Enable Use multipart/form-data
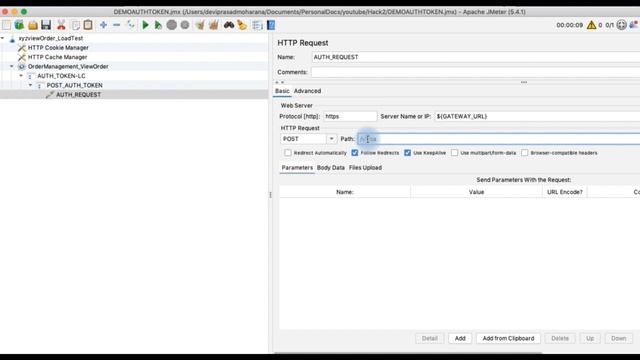Screen dimensions: 640x360 coord(454,153)
